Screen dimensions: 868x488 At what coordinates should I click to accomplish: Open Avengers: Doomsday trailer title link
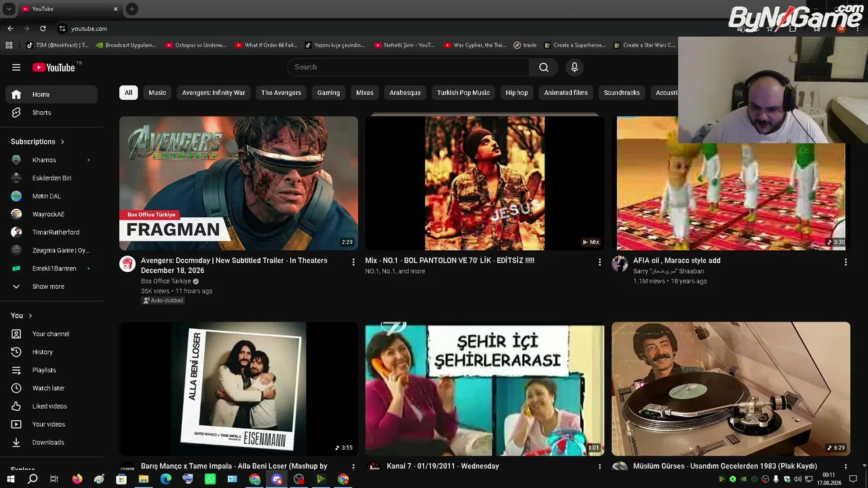click(x=234, y=265)
